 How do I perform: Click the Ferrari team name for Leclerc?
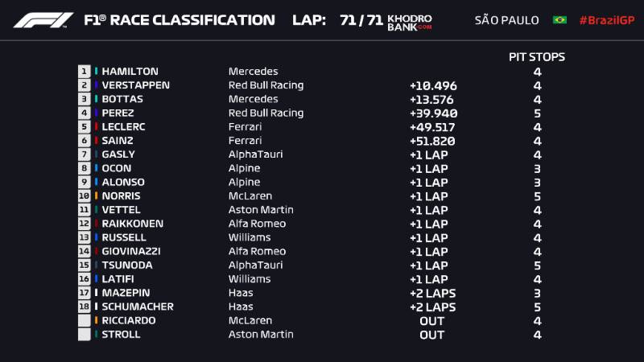(x=245, y=127)
